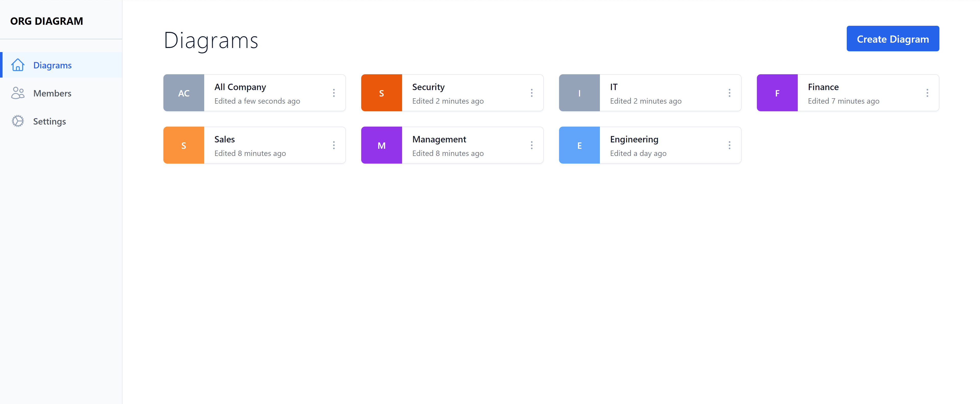The width and height of the screenshot is (980, 404).
Task: Open the three-dot menu on Finance diagram
Action: point(927,92)
